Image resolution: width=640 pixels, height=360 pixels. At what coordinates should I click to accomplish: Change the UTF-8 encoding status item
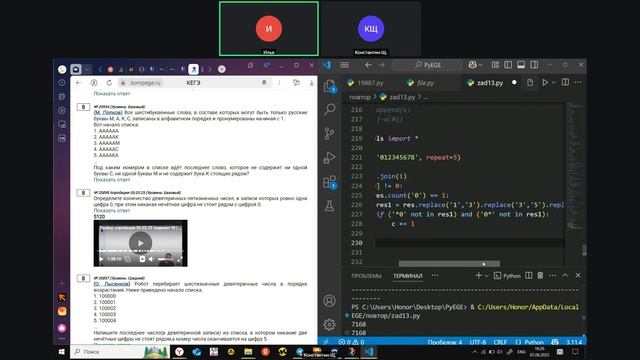[478, 342]
